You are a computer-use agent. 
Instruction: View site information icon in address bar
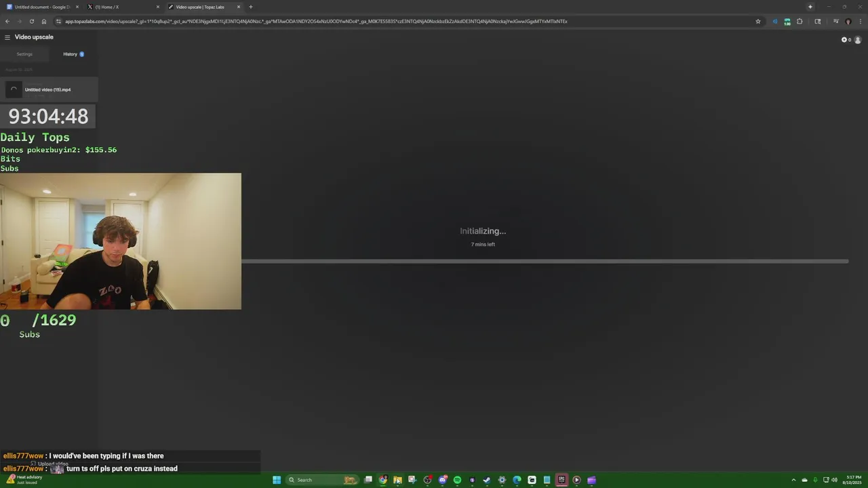[59, 21]
